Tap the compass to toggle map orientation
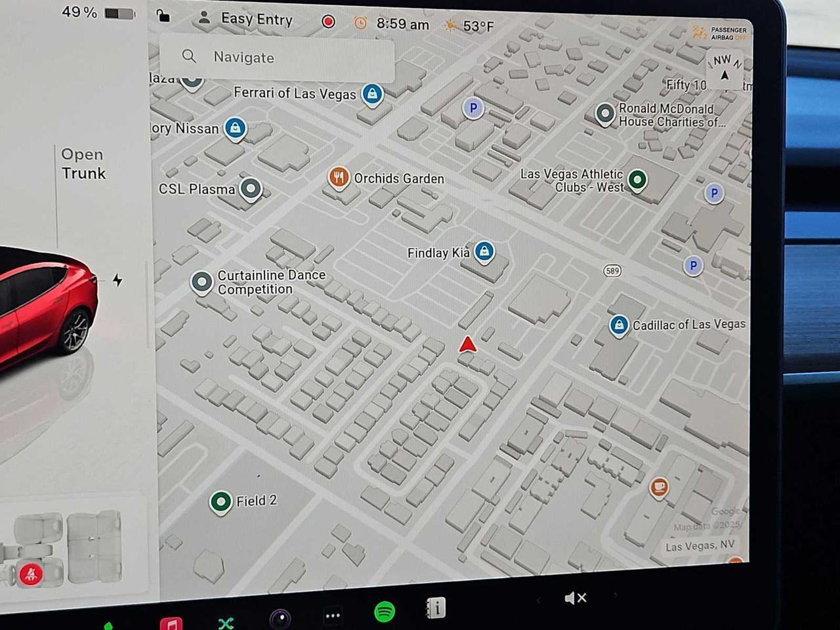The height and width of the screenshot is (630, 840). 724,69
